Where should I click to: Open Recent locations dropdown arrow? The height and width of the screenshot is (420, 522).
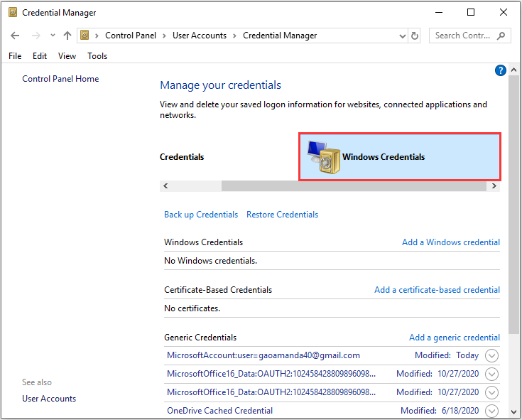[52, 36]
